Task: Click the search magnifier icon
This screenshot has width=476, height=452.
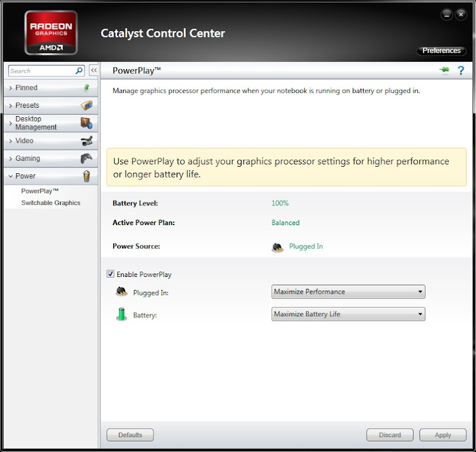Action: (x=79, y=71)
